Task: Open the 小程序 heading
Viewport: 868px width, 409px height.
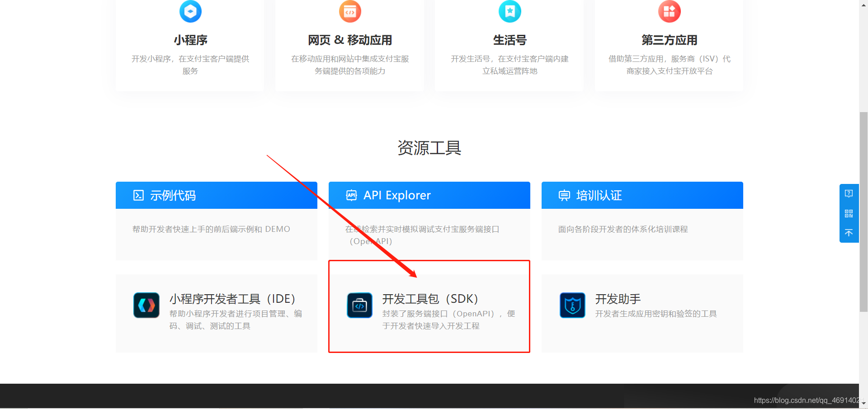Action: [190, 40]
